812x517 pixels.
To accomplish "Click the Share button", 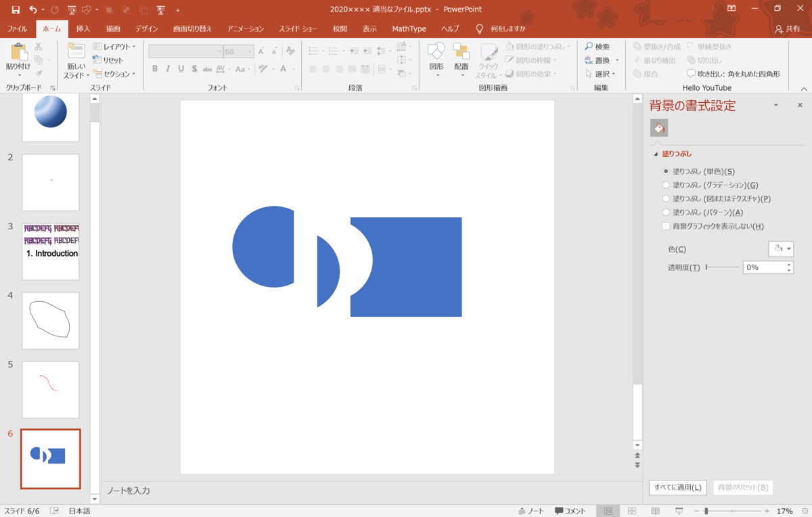I will click(x=788, y=29).
